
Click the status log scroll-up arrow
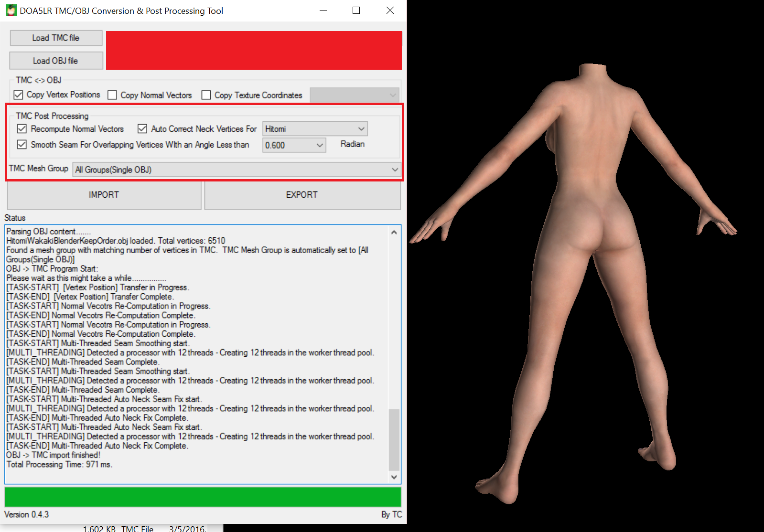click(394, 233)
